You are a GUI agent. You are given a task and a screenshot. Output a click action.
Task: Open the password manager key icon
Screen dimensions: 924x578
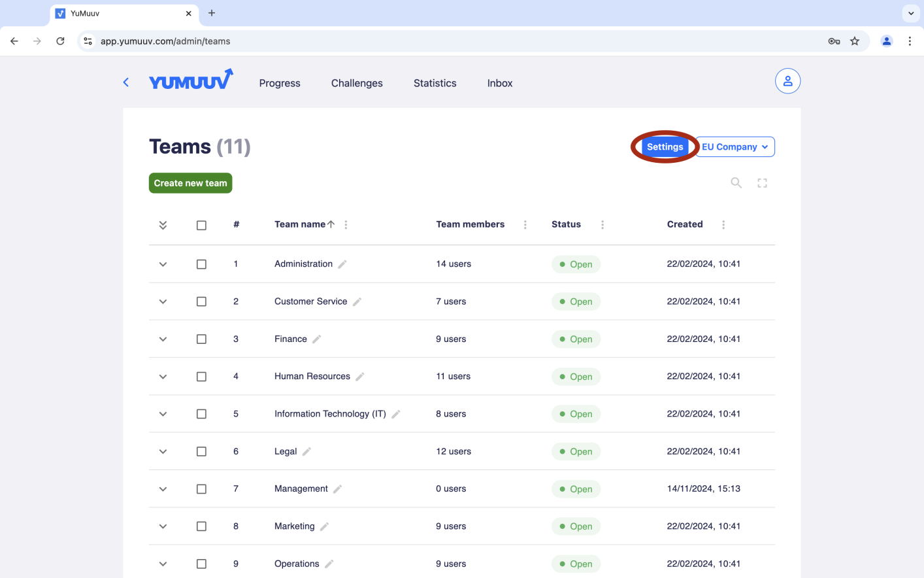coord(834,41)
